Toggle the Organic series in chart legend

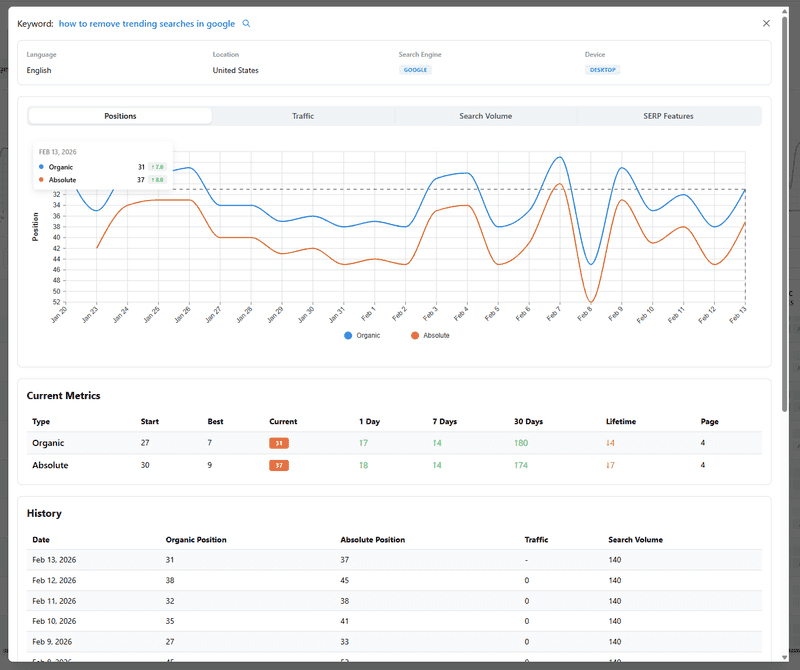pyautogui.click(x=362, y=336)
